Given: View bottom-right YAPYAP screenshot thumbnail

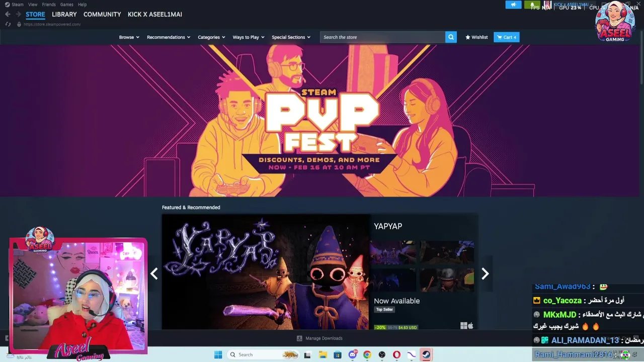Looking at the screenshot, I should tap(447, 280).
